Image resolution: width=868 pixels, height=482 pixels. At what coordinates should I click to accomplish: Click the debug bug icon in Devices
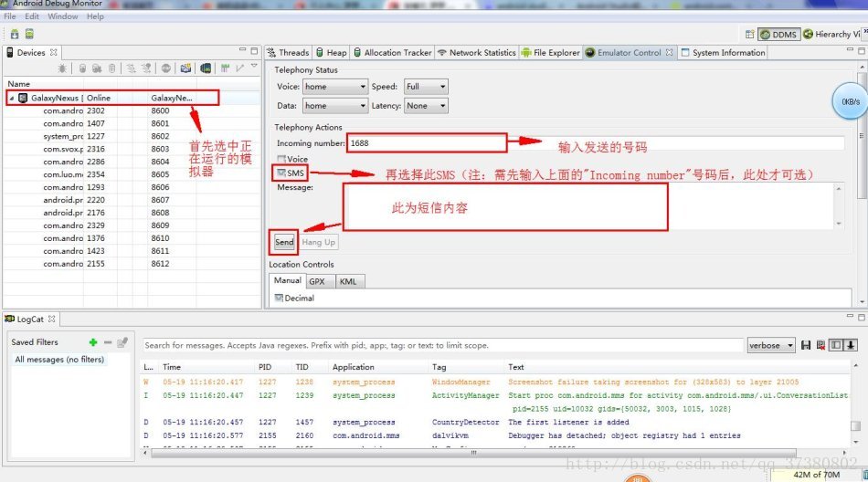[62, 68]
